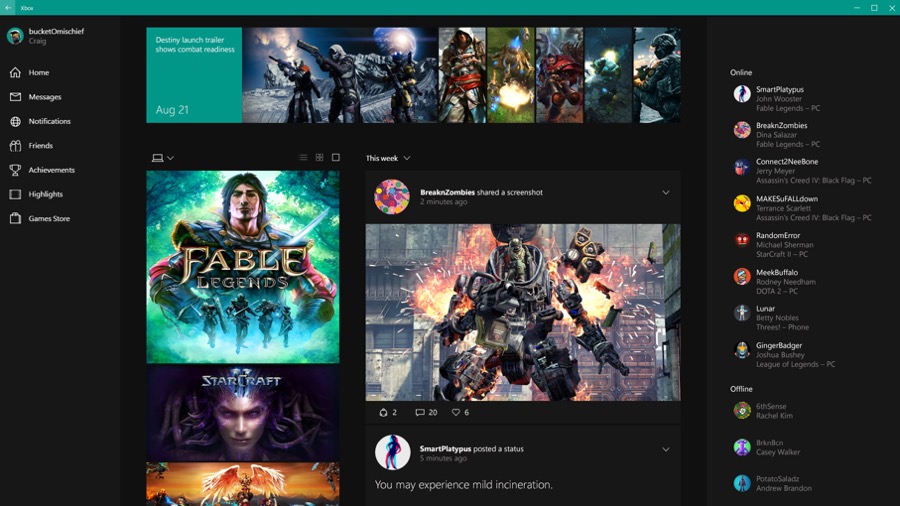Open Destiny launch trailer news tile

point(194,75)
